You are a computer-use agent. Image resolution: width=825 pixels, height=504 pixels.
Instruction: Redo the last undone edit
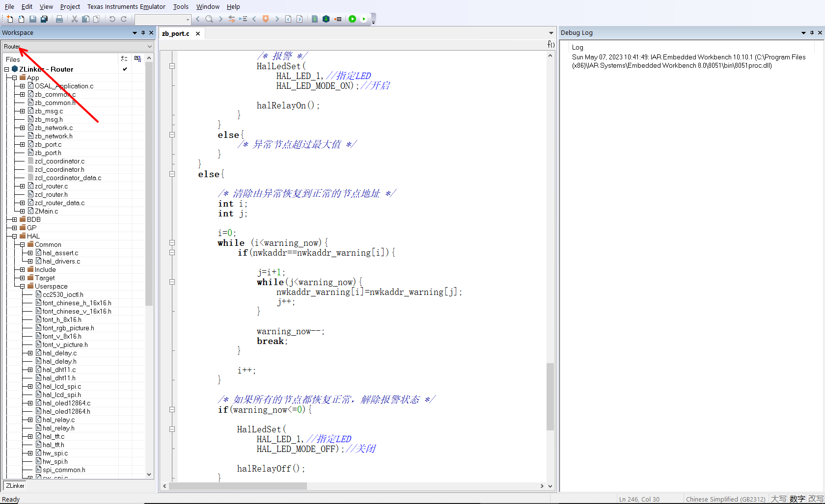124,19
